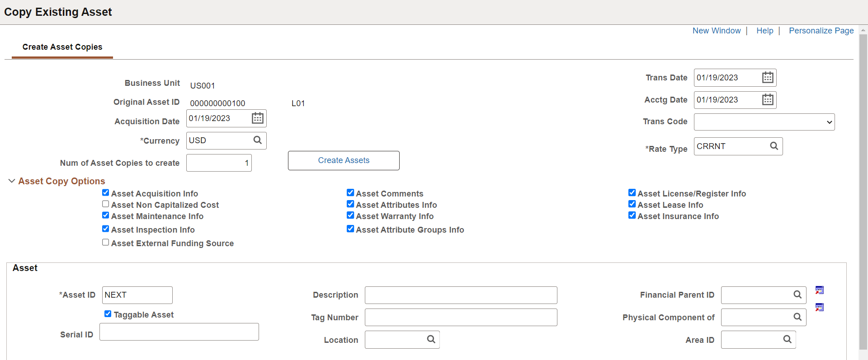Click into the Description text field

click(461, 295)
